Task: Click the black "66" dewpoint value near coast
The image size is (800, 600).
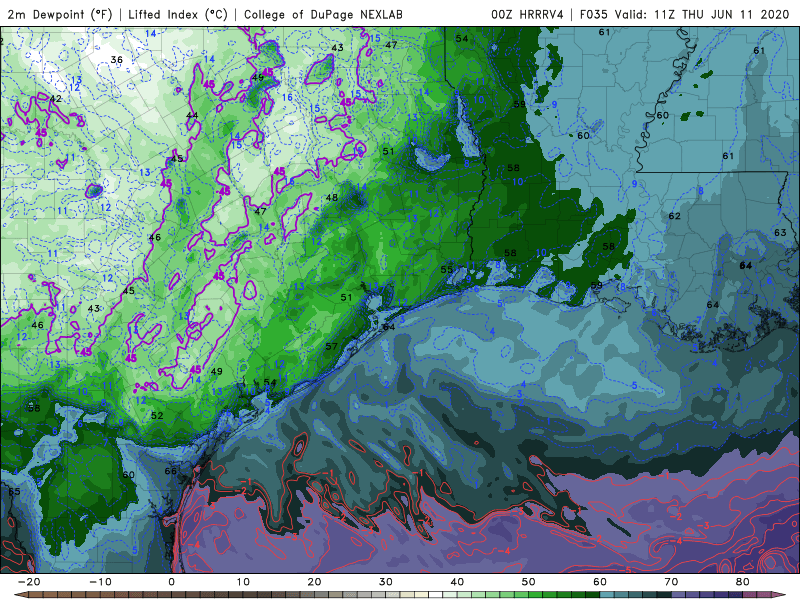Action: [171, 470]
